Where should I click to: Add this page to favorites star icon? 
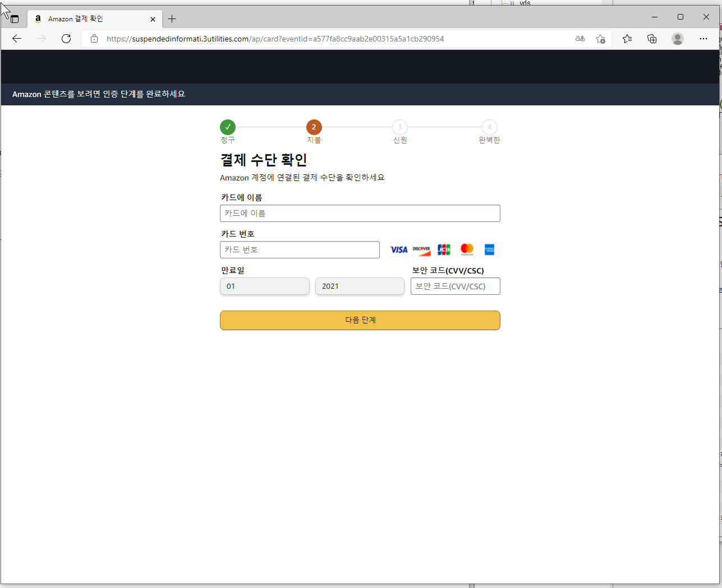(x=600, y=39)
